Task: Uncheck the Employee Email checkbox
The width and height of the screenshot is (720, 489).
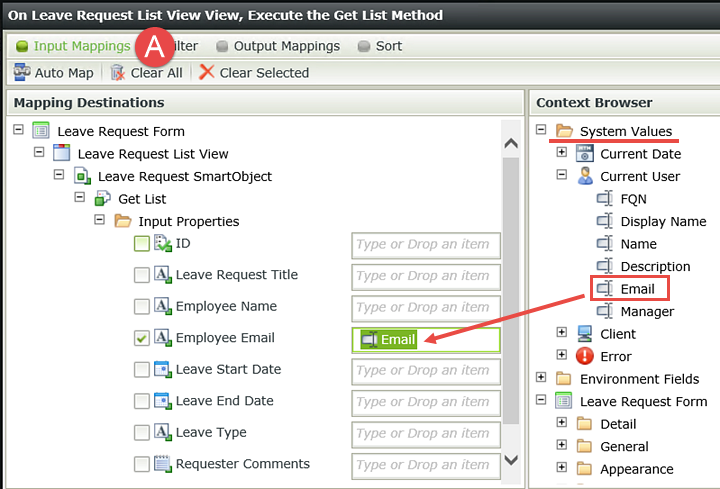Action: tap(141, 338)
